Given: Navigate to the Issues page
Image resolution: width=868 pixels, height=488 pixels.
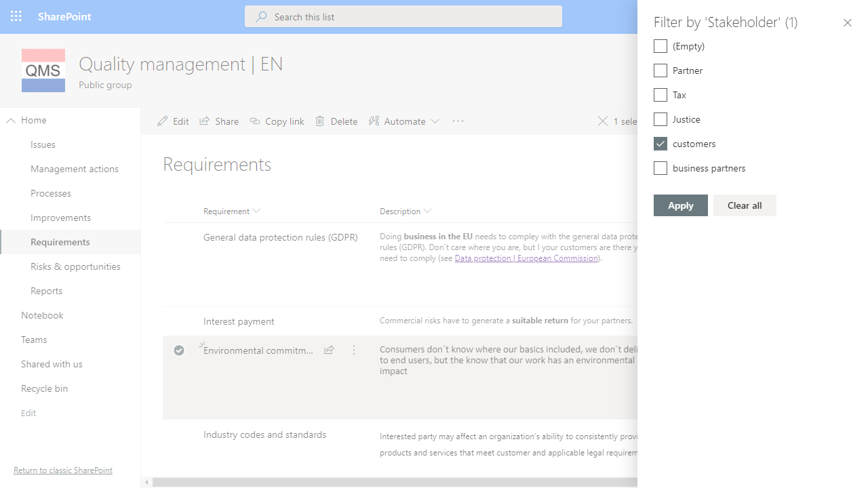Looking at the screenshot, I should coord(43,144).
